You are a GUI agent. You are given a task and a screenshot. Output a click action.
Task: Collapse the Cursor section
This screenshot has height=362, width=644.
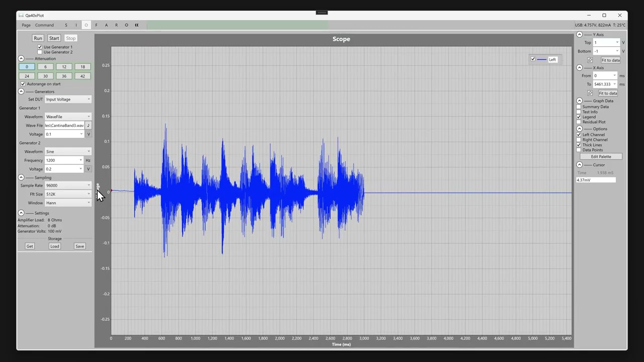(x=579, y=165)
